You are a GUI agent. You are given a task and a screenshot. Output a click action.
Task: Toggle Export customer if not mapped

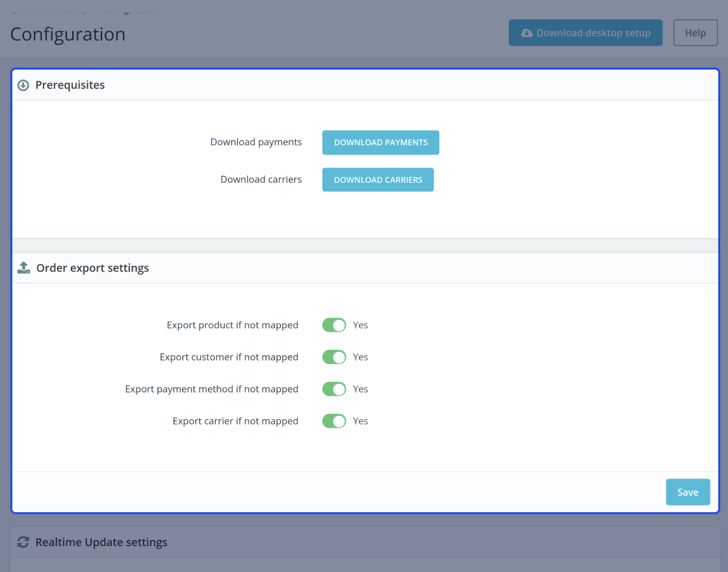[334, 357]
